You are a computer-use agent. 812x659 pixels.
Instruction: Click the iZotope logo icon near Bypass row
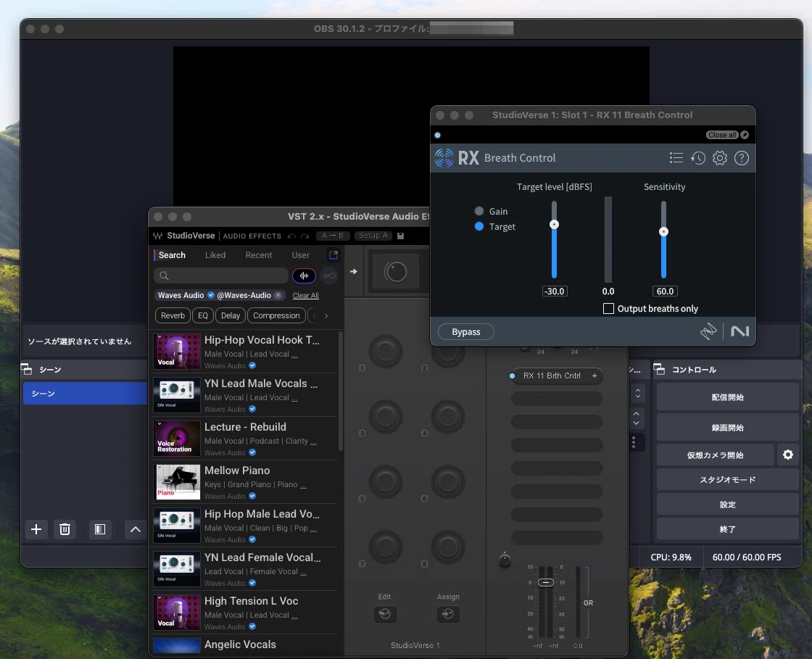(708, 331)
